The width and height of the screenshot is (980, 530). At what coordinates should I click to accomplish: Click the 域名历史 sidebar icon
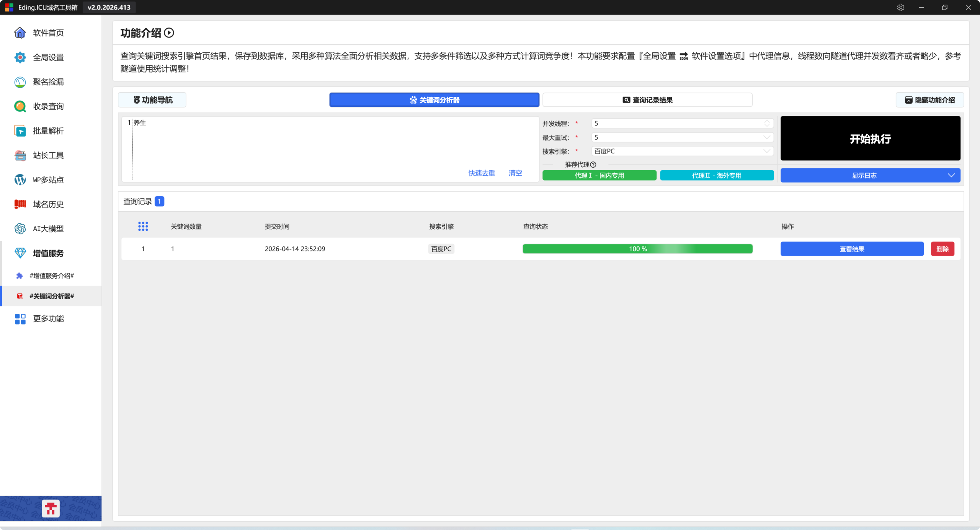coord(20,204)
